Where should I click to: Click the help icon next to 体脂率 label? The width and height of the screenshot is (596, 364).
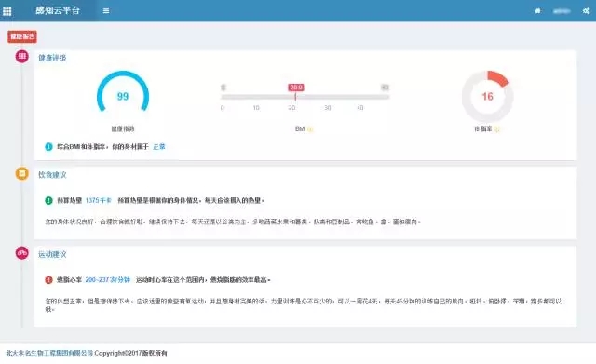click(496, 129)
